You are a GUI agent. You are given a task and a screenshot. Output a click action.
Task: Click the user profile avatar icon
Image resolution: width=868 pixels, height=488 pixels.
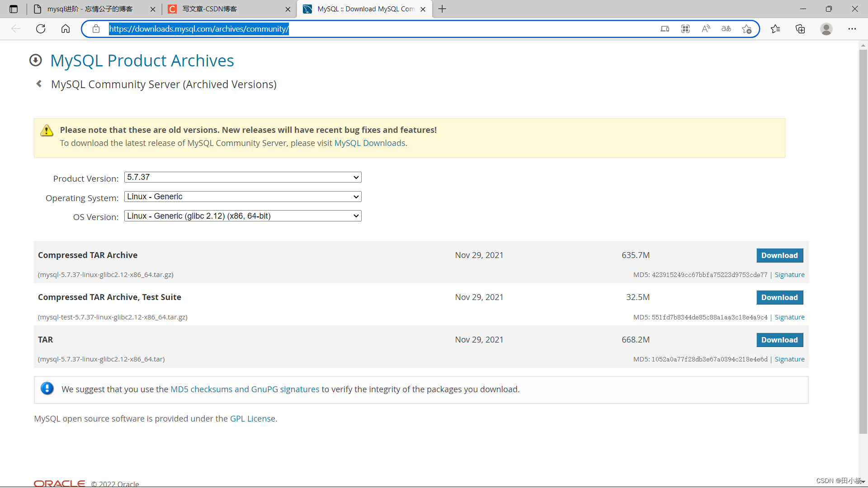coord(826,29)
